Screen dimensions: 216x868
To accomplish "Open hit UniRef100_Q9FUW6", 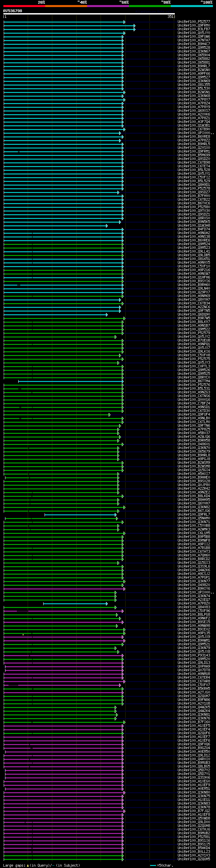I will [194, 37].
